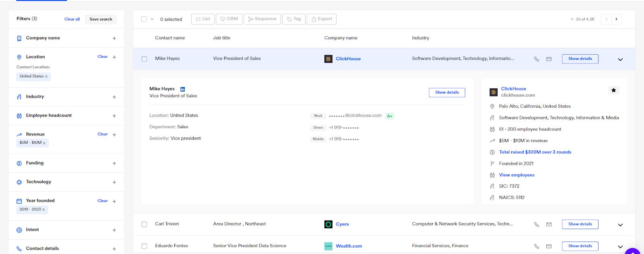
Task: Click Show details in expanded contact card
Action: 447,92
